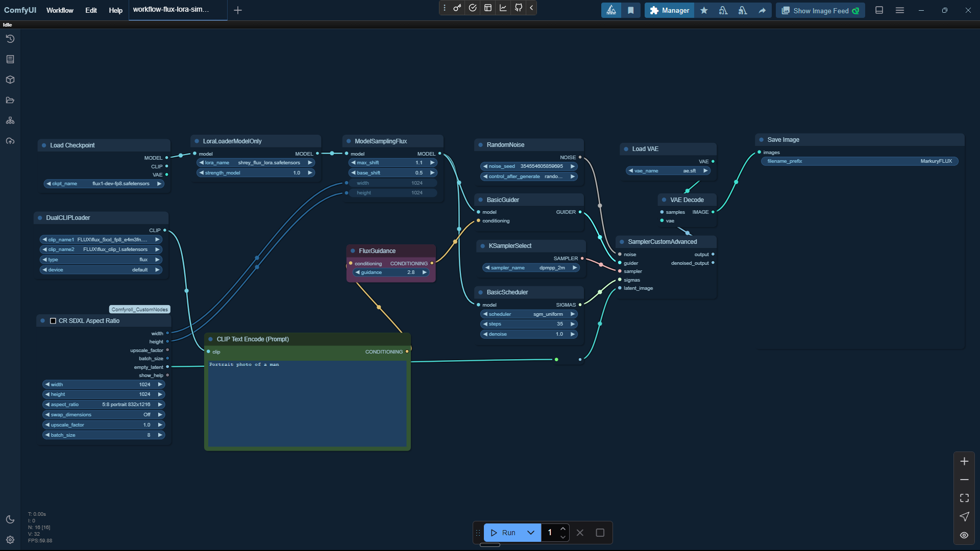
Task: Open settings gear in sidebar
Action: click(x=10, y=540)
